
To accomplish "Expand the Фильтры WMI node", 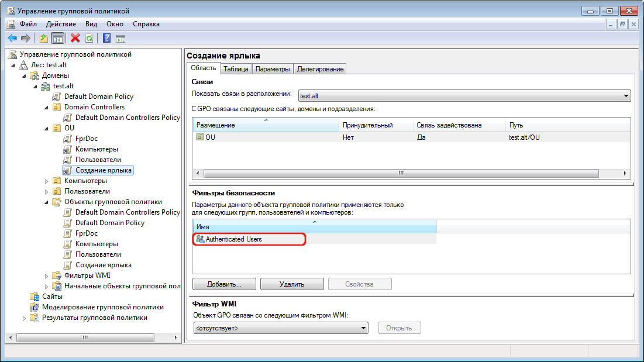I will click(46, 276).
